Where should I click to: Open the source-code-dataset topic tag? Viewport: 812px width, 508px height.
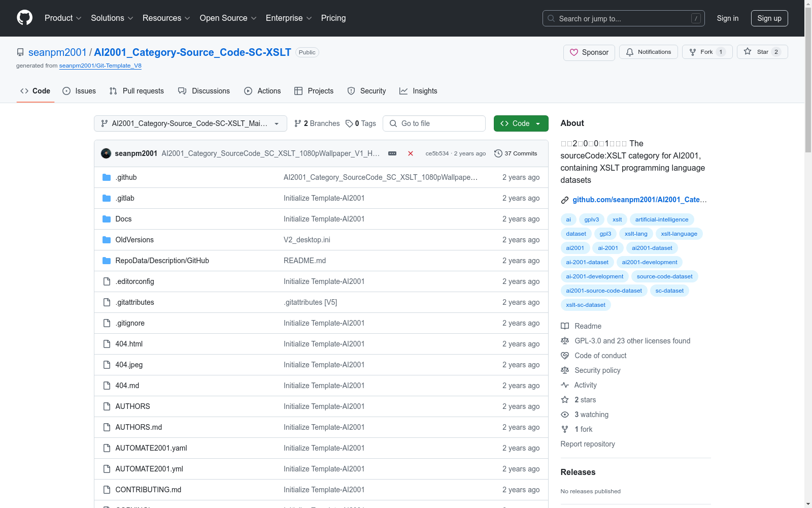(x=665, y=276)
